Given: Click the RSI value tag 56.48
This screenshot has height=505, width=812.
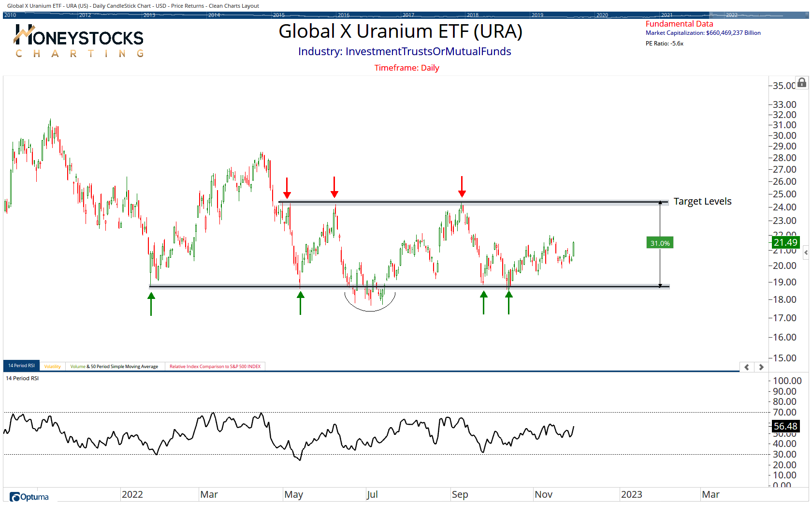Looking at the screenshot, I should [785, 426].
